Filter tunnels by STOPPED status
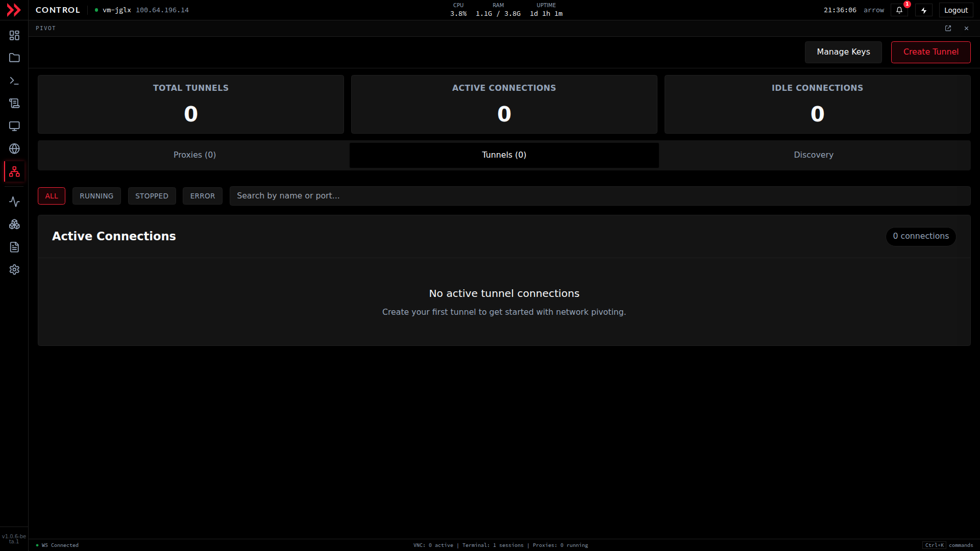The width and height of the screenshot is (980, 551). pyautogui.click(x=152, y=196)
